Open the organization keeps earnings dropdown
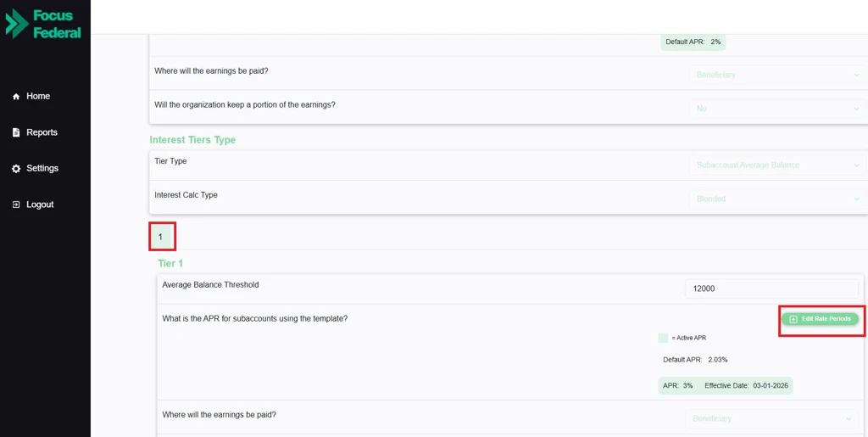This screenshot has height=437, width=868. tap(776, 109)
